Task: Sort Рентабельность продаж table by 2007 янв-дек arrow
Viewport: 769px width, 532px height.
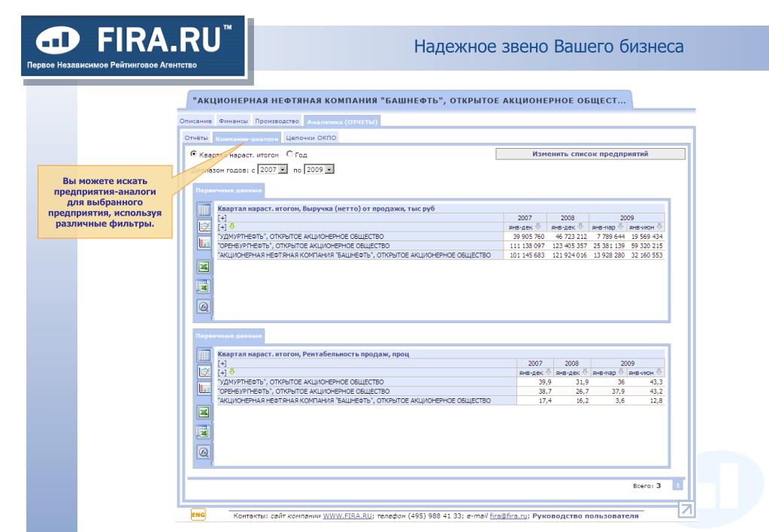Action: coord(548,372)
